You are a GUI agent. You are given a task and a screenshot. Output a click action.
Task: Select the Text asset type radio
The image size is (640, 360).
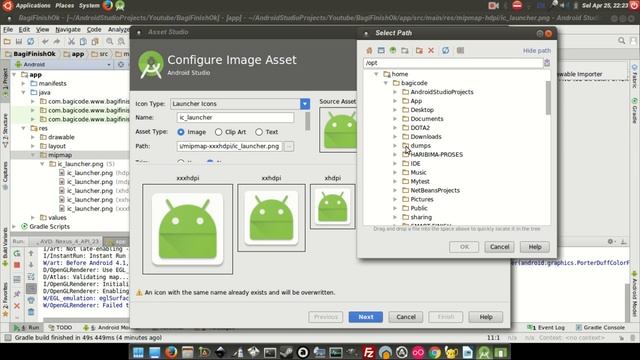(259, 132)
